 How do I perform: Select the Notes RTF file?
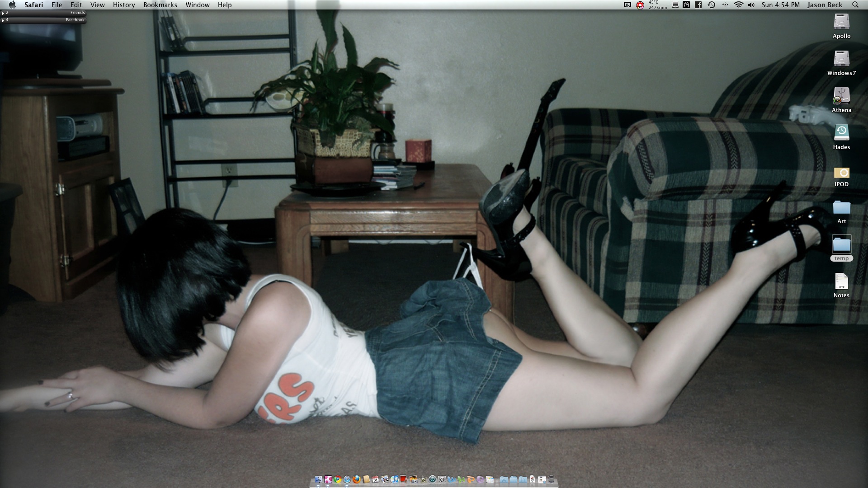tap(841, 282)
